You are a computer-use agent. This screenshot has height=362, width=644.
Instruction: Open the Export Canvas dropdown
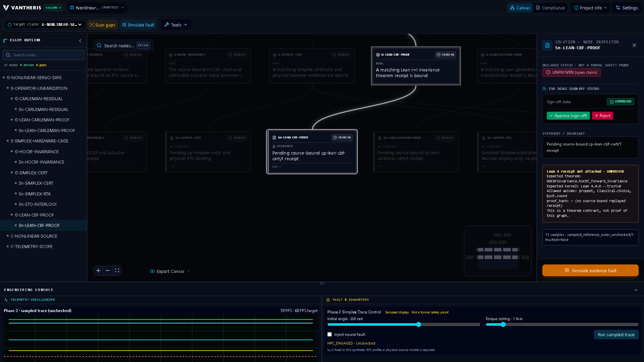coord(170,271)
